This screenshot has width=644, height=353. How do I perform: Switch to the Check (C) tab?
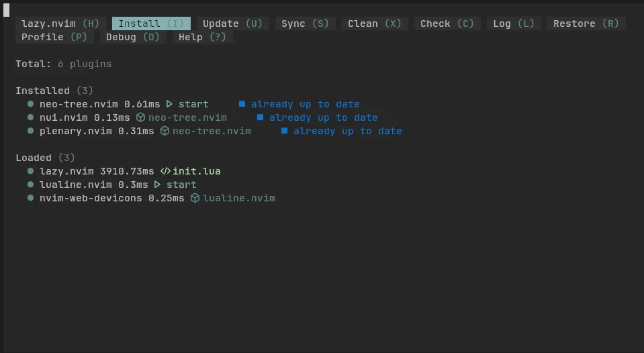[447, 23]
